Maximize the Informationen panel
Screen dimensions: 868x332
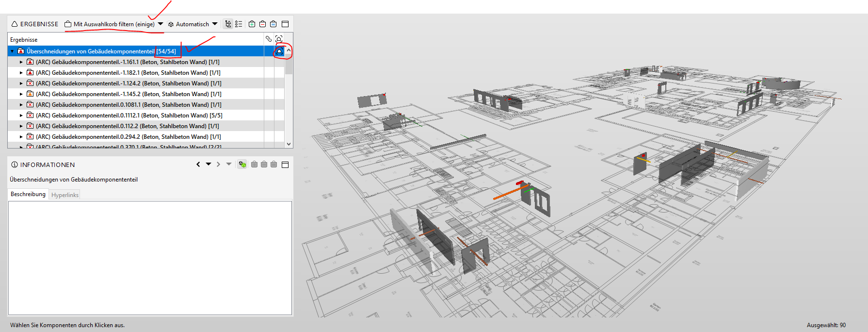pyautogui.click(x=285, y=165)
